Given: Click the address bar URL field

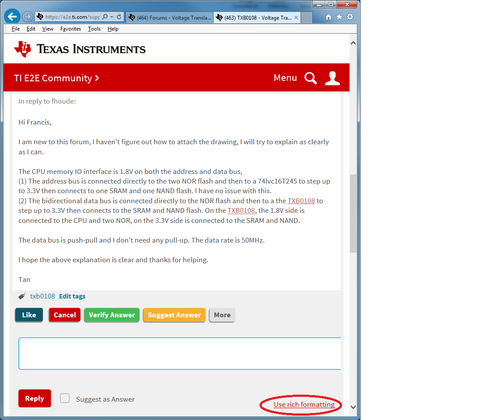Looking at the screenshot, I should 72,17.
